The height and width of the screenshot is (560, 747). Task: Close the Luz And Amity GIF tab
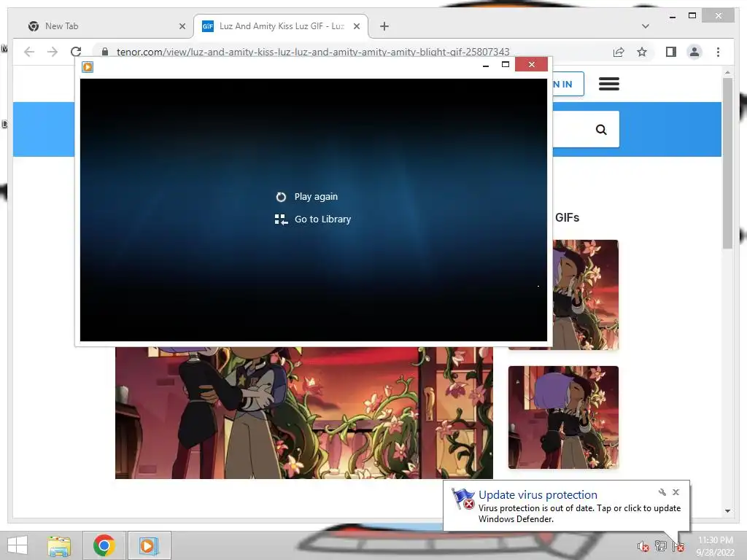356,27
